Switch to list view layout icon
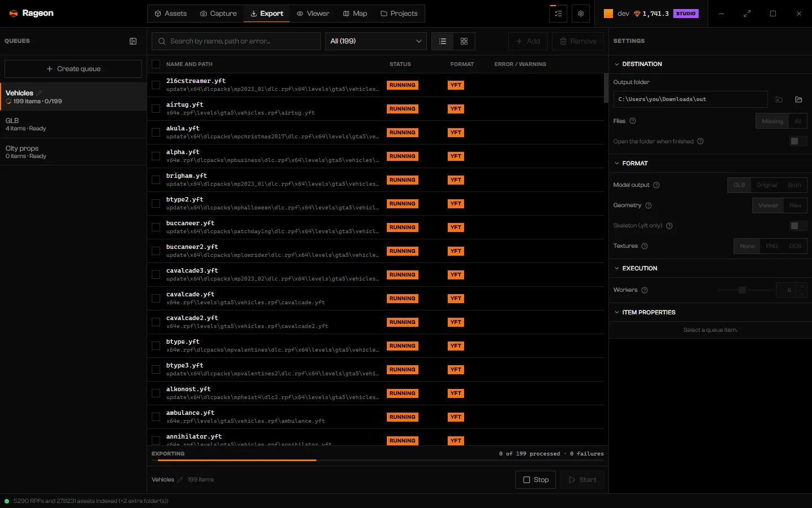The height and width of the screenshot is (508, 812). [443, 41]
